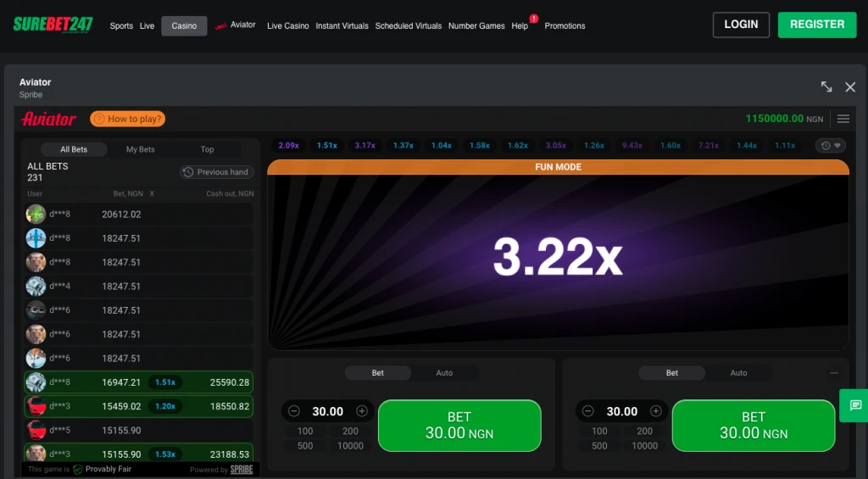Viewport: 868px width, 479px height.
Task: Click the round history button
Action: (830, 146)
